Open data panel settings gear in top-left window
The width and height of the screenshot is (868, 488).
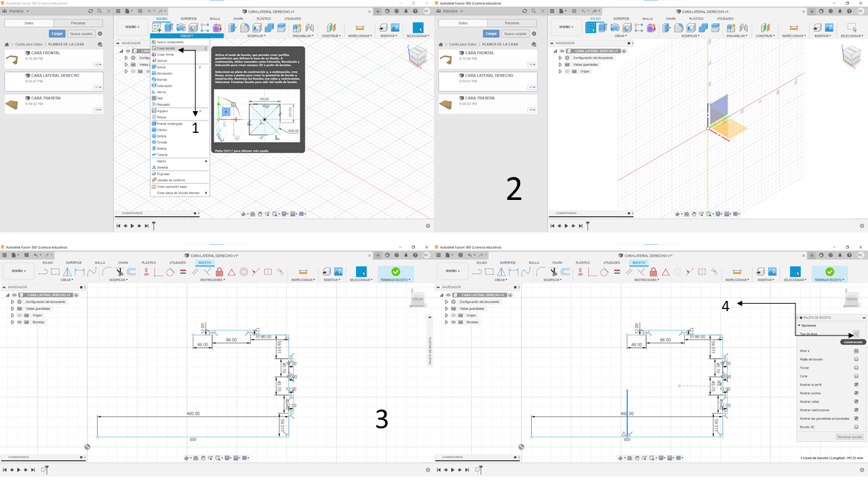pyautogui.click(x=100, y=33)
